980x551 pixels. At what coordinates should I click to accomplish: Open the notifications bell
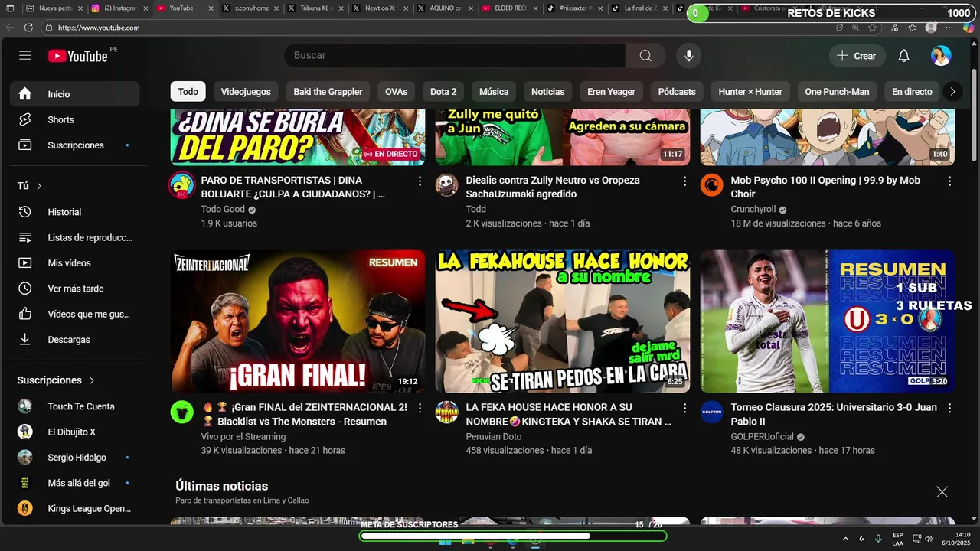(903, 56)
